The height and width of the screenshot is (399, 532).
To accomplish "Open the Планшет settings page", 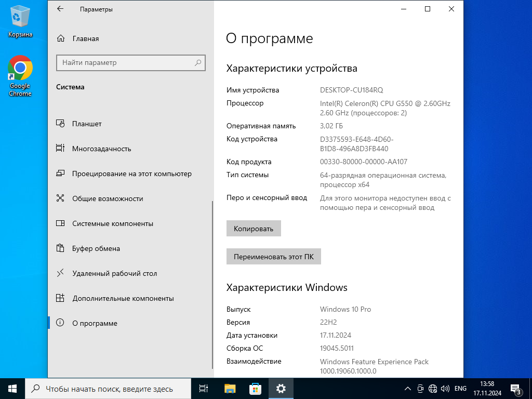I will [130, 124].
